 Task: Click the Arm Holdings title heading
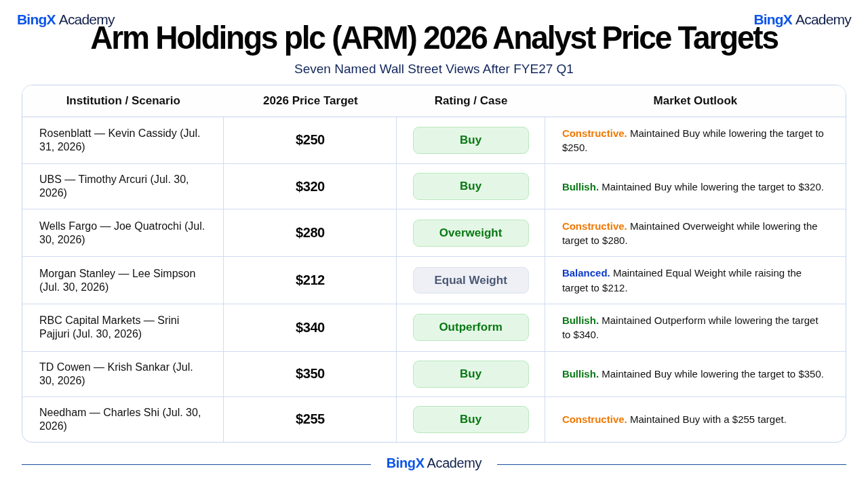pyautogui.click(x=434, y=38)
